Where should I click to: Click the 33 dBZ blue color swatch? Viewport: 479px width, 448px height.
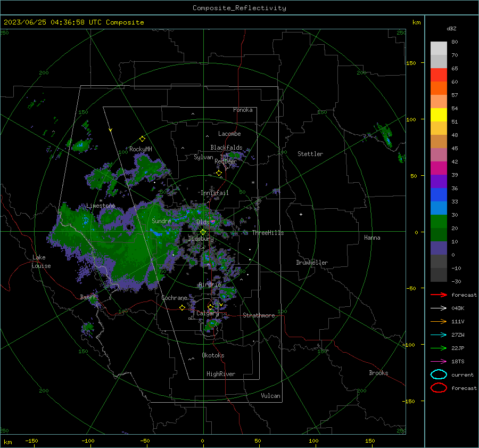click(x=439, y=194)
